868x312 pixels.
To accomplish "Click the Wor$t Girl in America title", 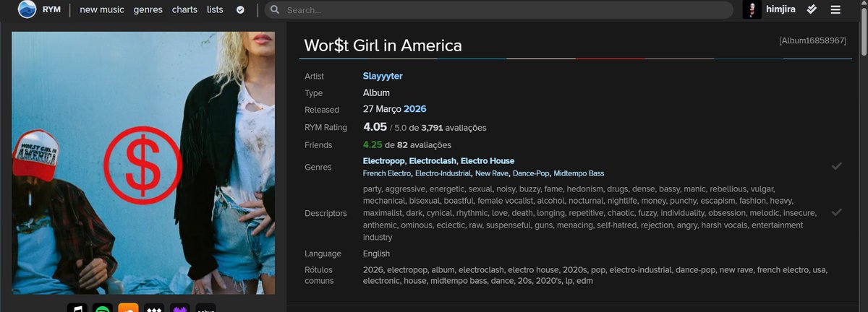I will (x=383, y=45).
